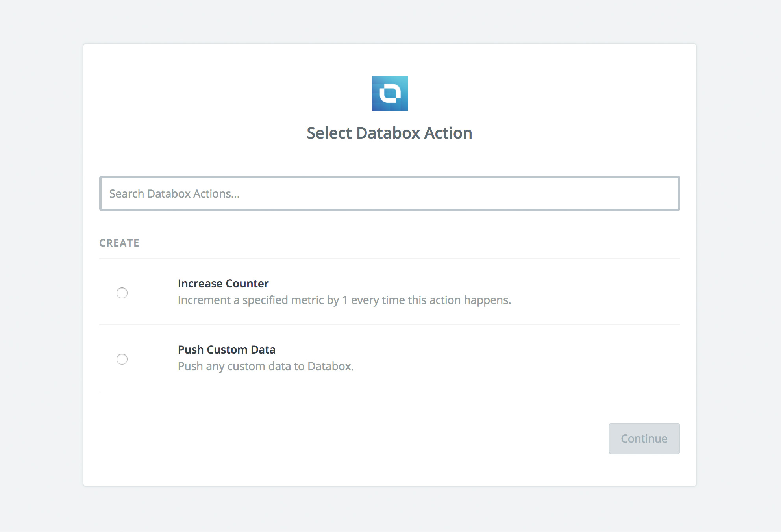Click the 'Increment a specified metric' description
Screen dimensions: 781x532
(x=344, y=300)
